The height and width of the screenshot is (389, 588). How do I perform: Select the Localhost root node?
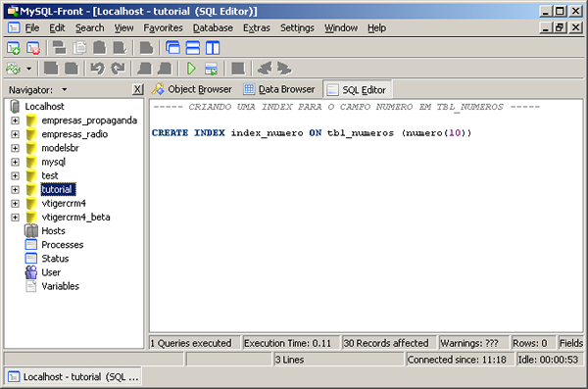point(44,107)
